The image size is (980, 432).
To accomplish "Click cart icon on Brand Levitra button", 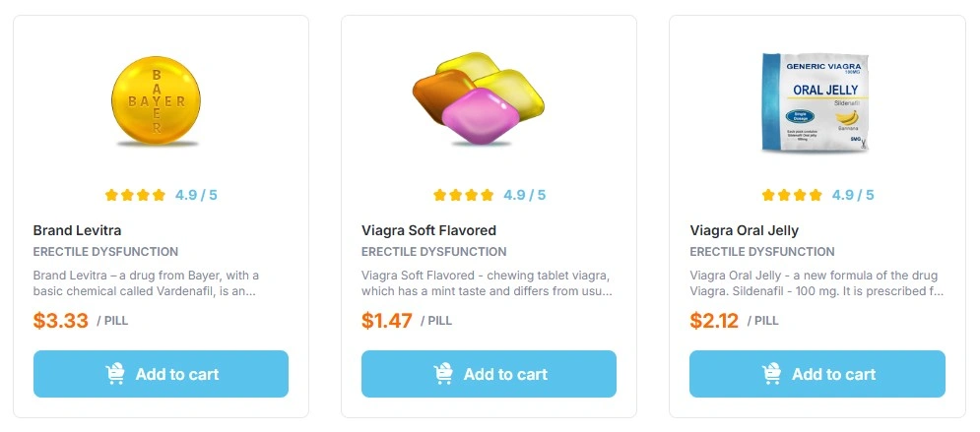I will pyautogui.click(x=115, y=374).
